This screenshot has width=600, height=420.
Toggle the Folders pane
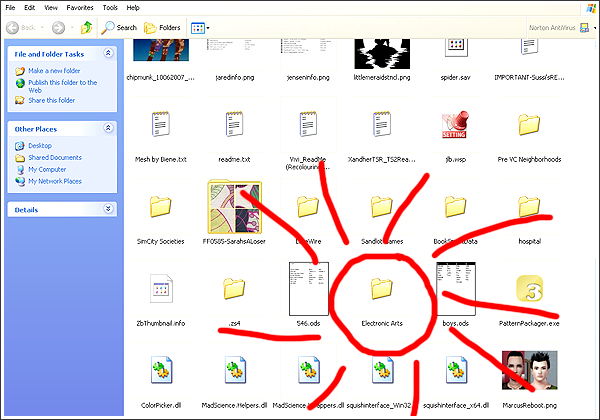[162, 28]
